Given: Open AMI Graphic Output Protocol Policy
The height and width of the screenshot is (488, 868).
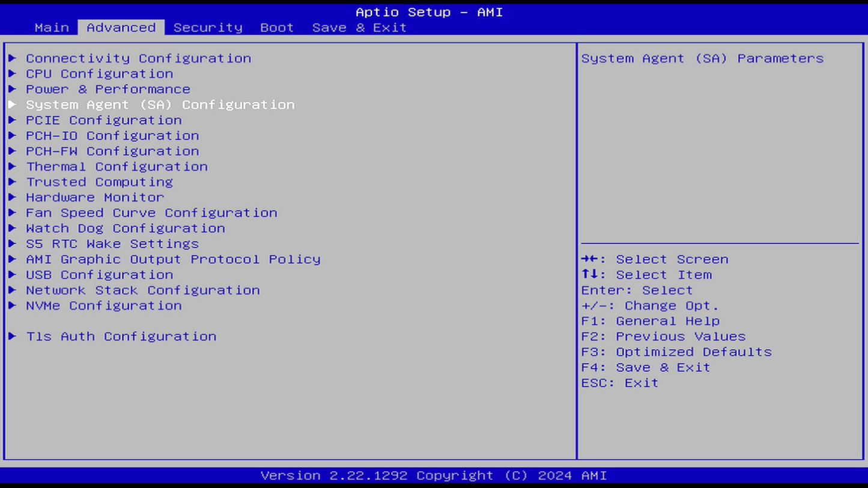Looking at the screenshot, I should tap(172, 259).
